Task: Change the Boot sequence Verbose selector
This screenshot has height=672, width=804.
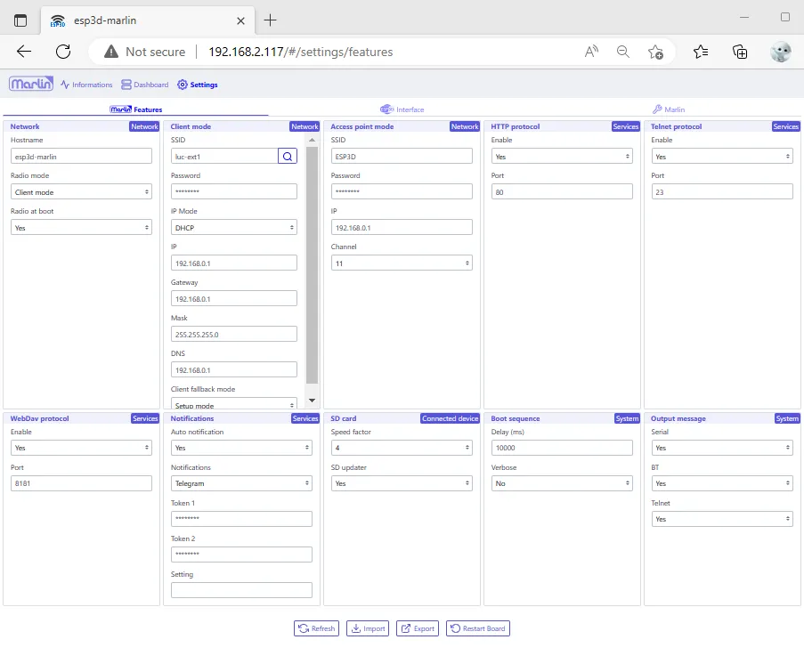Action: coord(562,483)
